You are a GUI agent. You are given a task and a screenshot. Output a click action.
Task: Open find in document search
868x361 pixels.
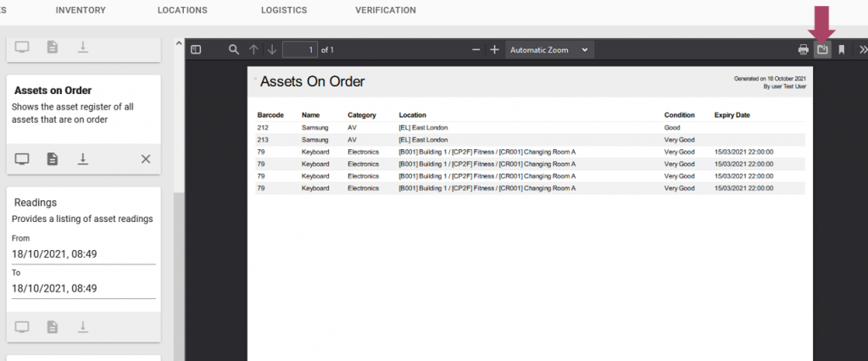(x=234, y=50)
